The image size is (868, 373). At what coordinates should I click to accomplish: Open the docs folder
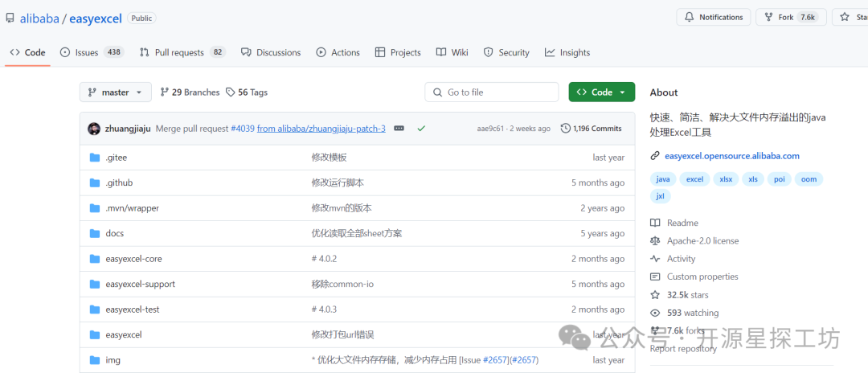pos(115,234)
